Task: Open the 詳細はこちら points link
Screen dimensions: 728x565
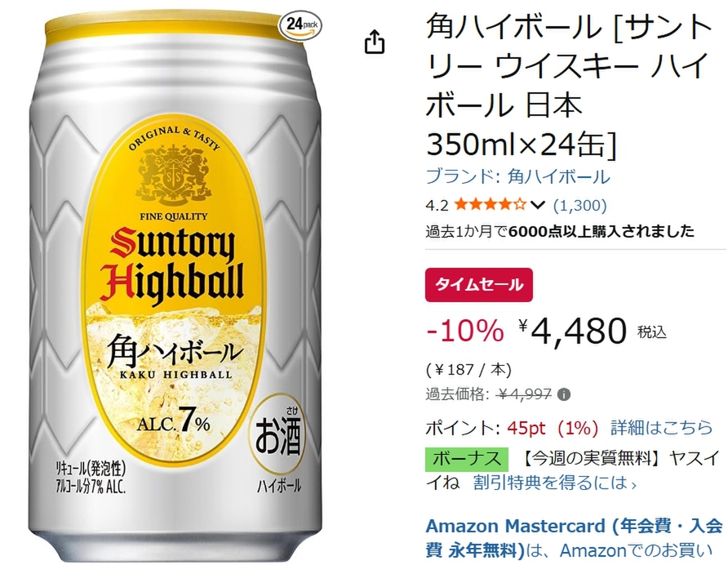Action: point(661,428)
